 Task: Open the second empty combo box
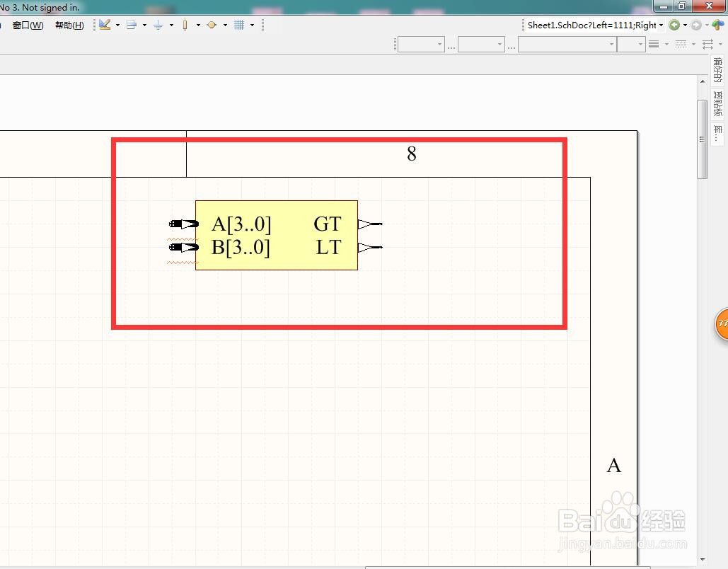point(481,45)
